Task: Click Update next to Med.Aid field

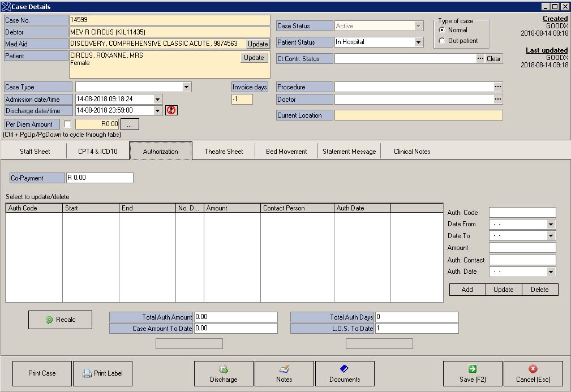Action: coord(258,44)
